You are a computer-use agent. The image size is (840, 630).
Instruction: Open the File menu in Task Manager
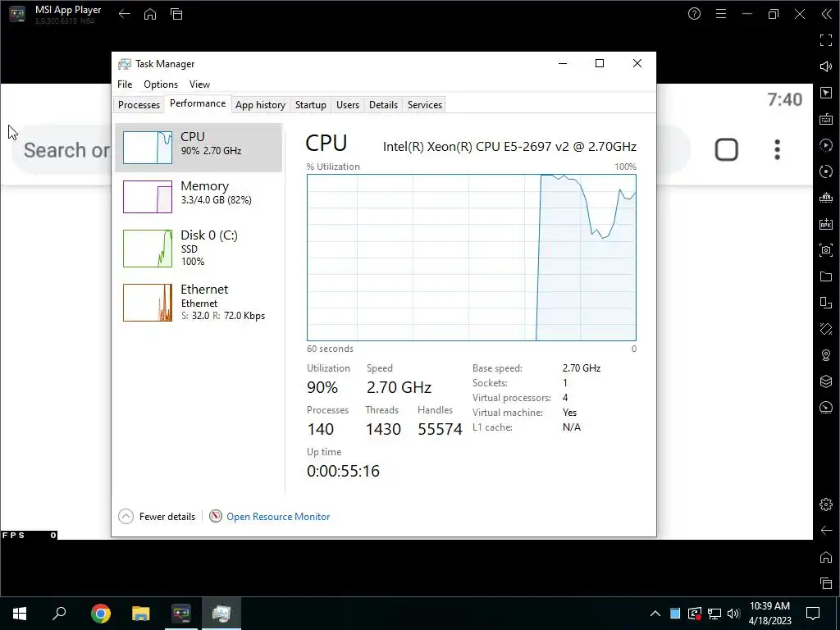(125, 84)
